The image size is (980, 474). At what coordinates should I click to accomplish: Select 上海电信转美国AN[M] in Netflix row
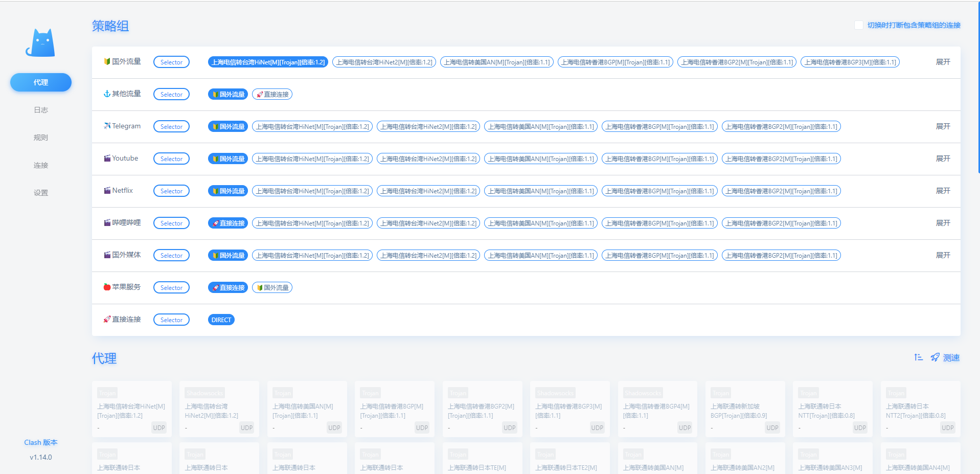pos(541,191)
